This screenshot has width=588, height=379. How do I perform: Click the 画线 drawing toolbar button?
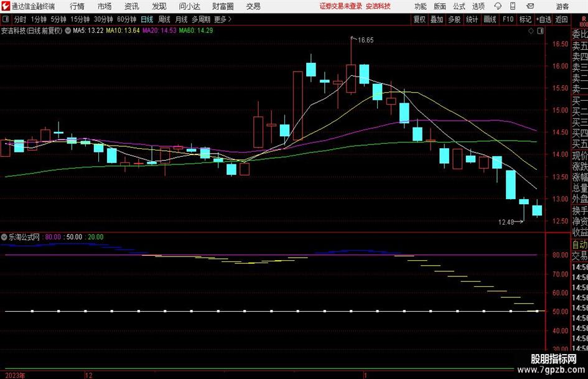click(x=490, y=19)
